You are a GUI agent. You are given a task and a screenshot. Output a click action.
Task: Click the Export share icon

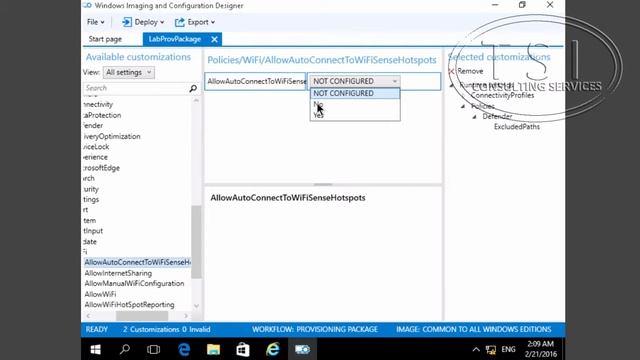point(180,22)
